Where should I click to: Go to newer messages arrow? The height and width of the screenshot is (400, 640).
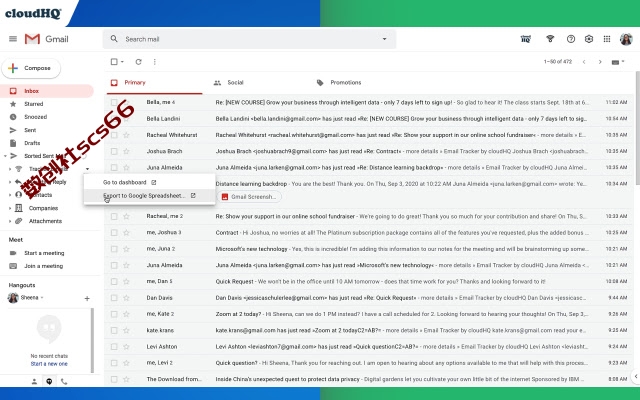pos(584,62)
